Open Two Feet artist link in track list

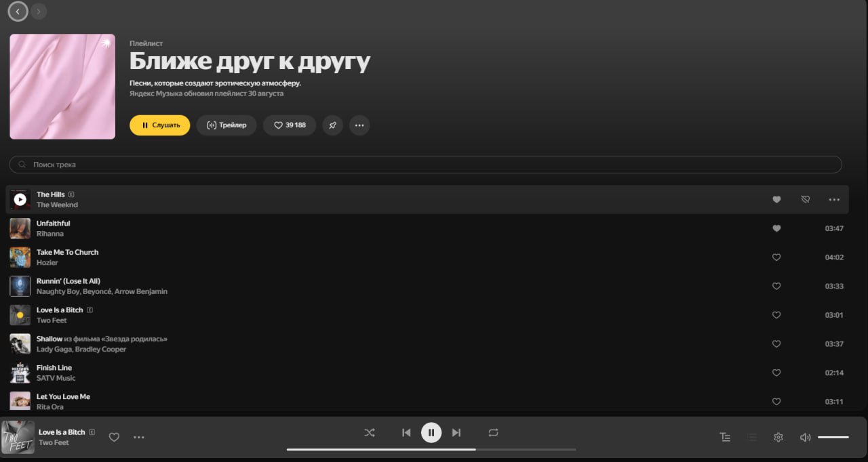(52, 320)
